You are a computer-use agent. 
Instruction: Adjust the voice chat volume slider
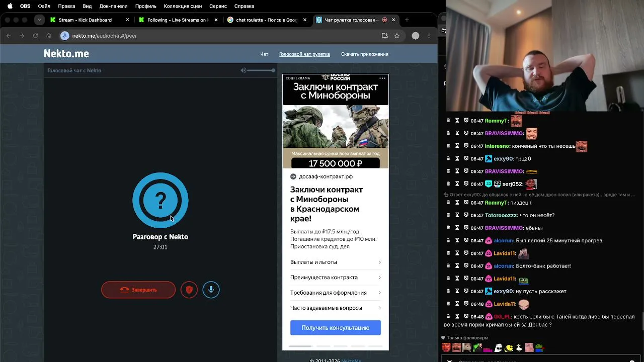pyautogui.click(x=261, y=70)
